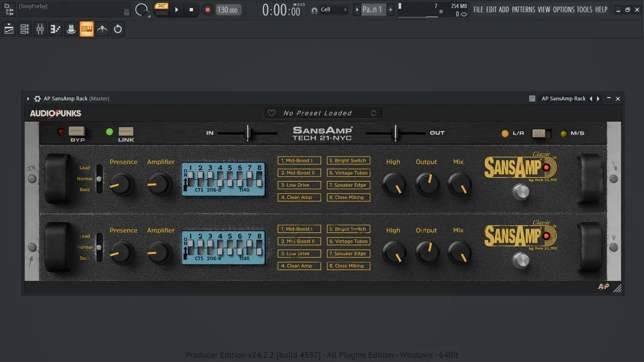The width and height of the screenshot is (644, 362).
Task: Select next plugin preset arrow
Action: click(x=598, y=99)
